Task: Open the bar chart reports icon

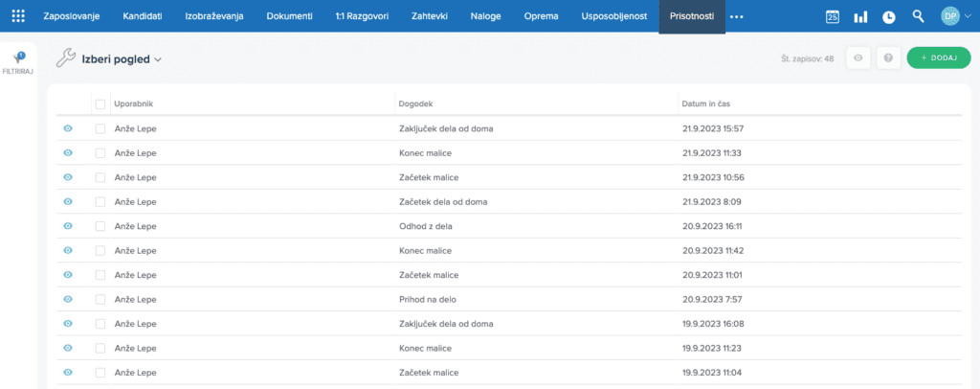Action: pos(860,16)
